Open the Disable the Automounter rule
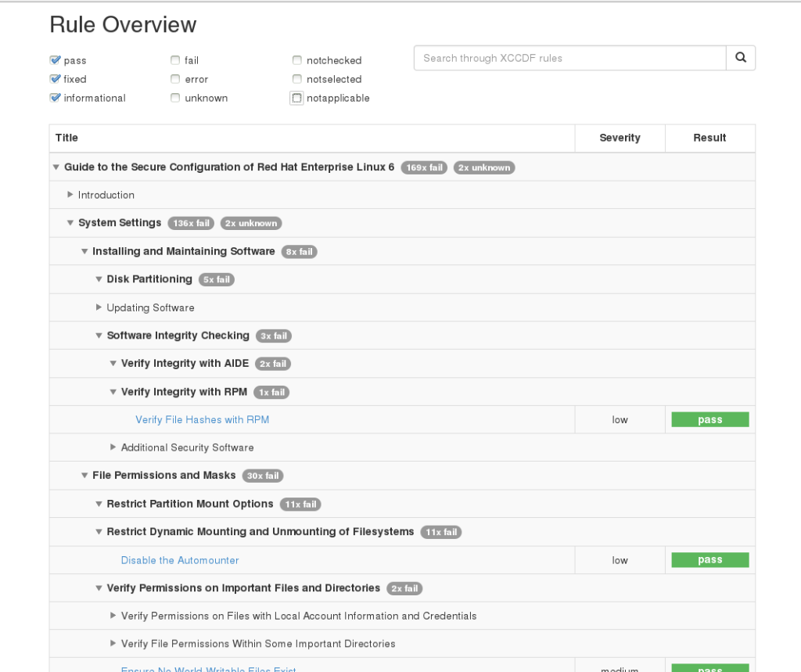Screen dimensions: 801x672 (180, 560)
